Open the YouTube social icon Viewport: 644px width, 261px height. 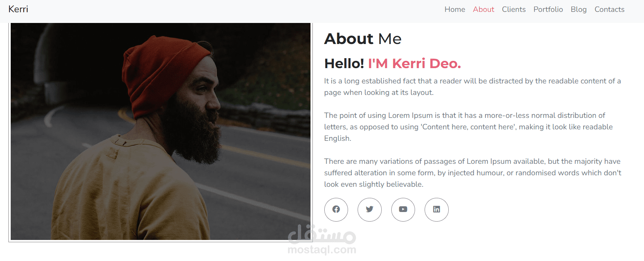click(x=403, y=209)
